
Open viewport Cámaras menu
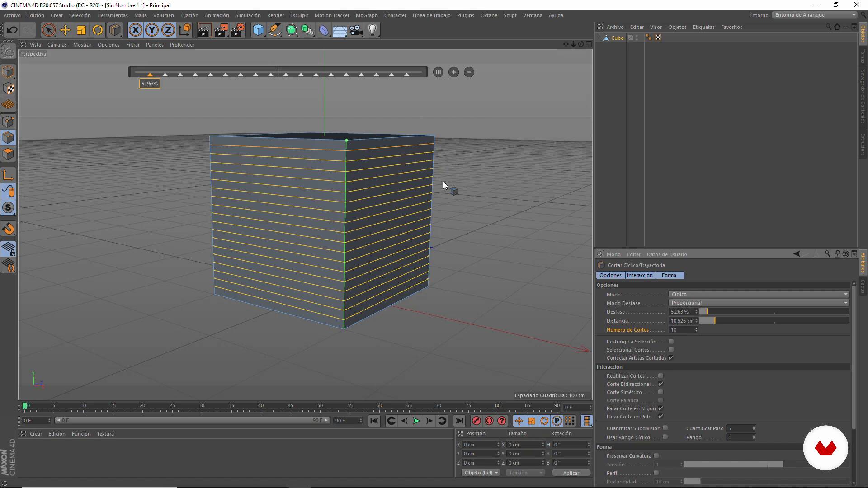pos(57,45)
